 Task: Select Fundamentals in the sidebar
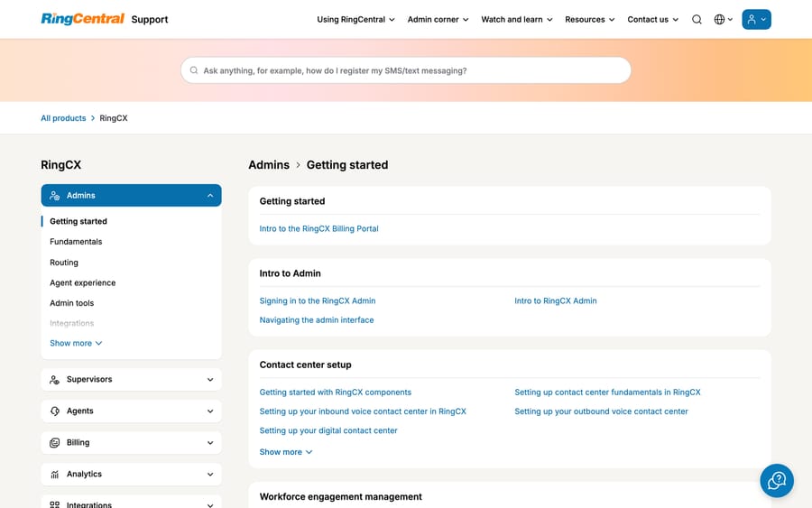[76, 242]
